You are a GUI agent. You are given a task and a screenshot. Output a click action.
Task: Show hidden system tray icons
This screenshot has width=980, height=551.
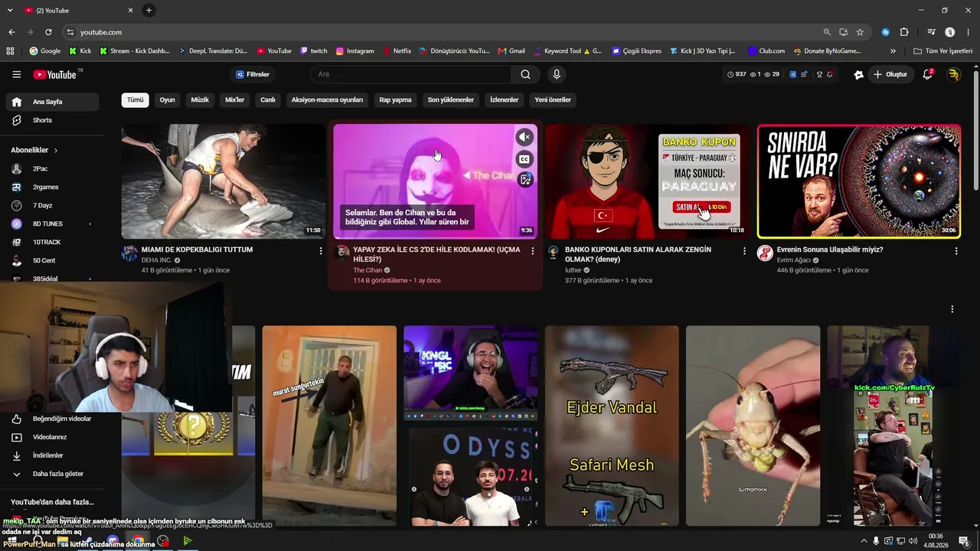864,541
